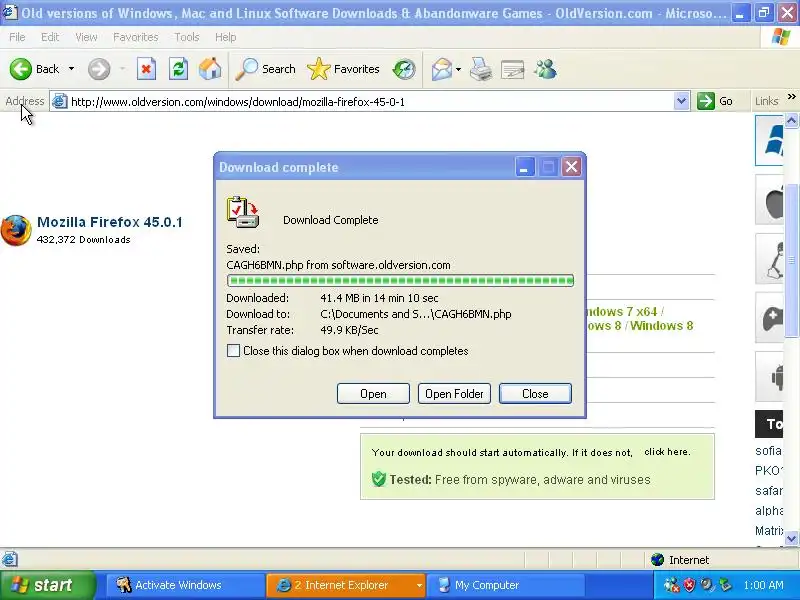800x600 pixels.
Task: Switch to Activate Windows taskbar item
Action: (x=186, y=585)
